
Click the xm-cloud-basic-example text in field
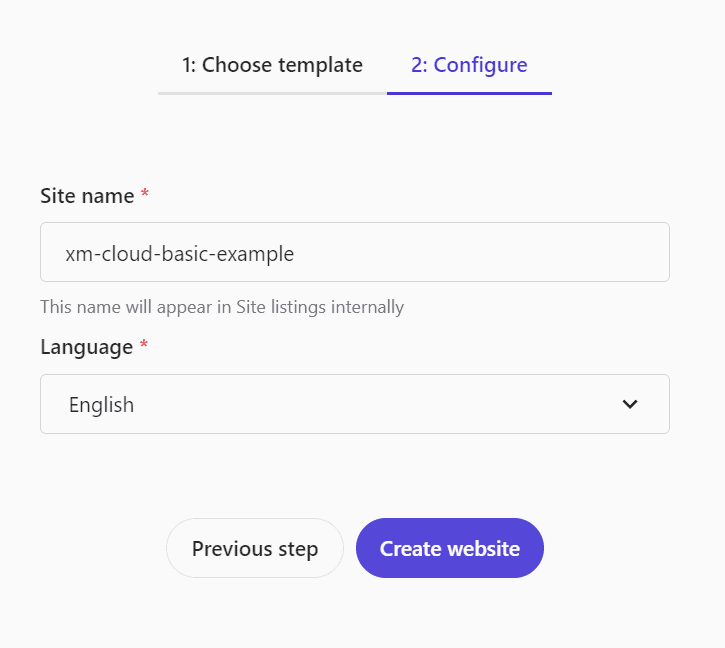[x=179, y=253]
